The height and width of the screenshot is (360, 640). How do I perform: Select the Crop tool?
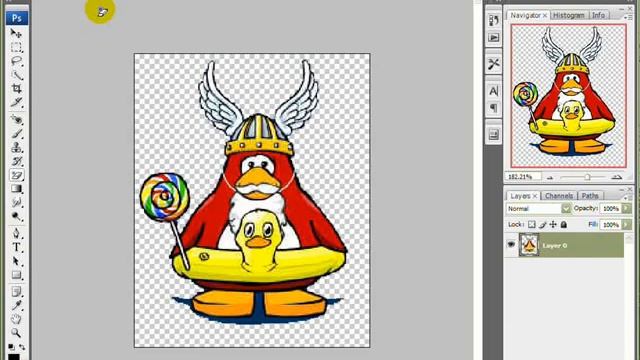pos(16,89)
